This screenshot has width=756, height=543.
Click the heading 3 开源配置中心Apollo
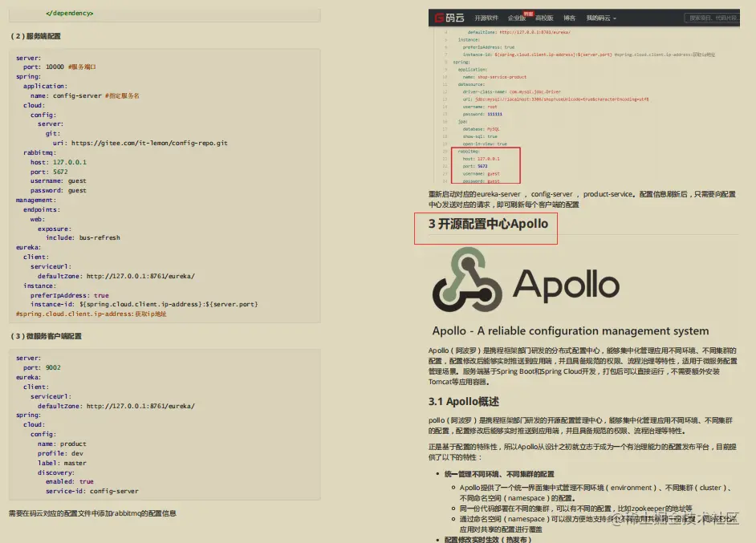(488, 224)
